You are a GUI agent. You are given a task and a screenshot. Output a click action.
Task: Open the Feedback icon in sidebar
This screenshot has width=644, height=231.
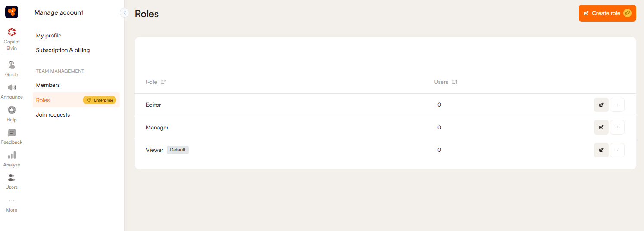coord(12,133)
